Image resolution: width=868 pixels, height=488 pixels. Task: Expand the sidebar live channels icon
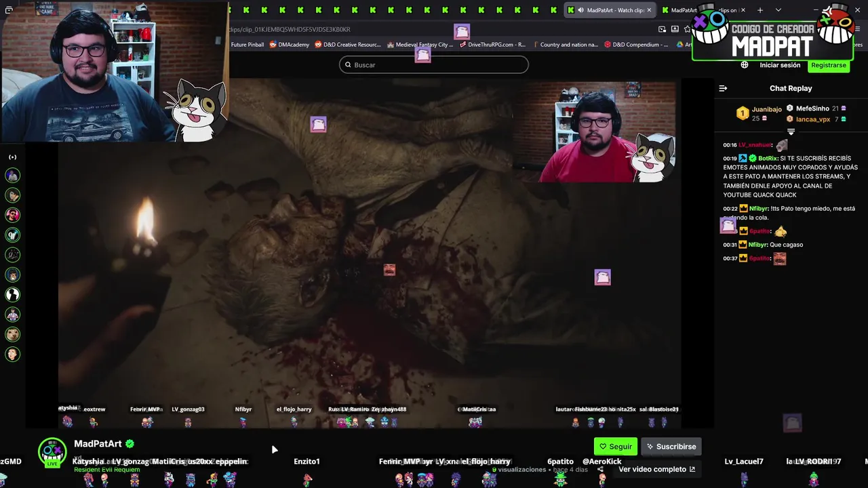[x=12, y=157]
